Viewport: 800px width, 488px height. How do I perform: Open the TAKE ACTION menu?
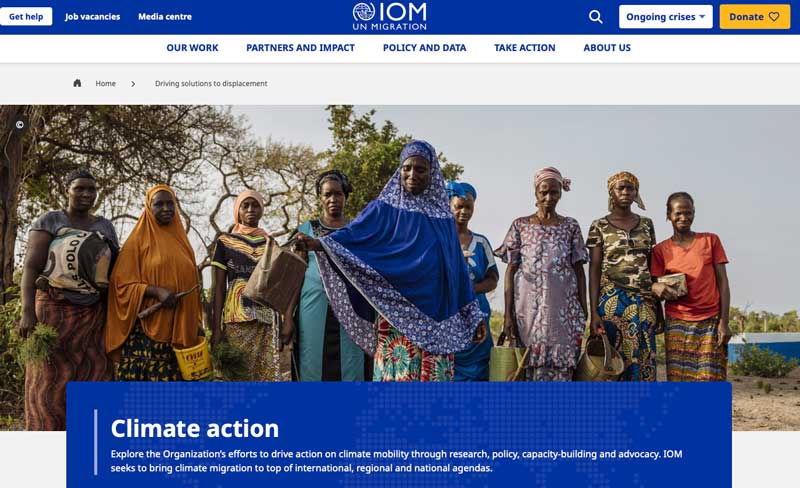[524, 48]
